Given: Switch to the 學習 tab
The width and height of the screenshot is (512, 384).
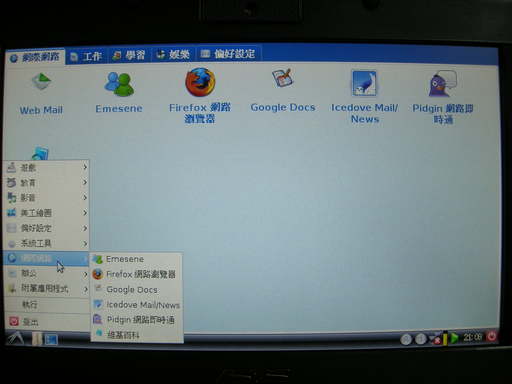Looking at the screenshot, I should coord(129,55).
